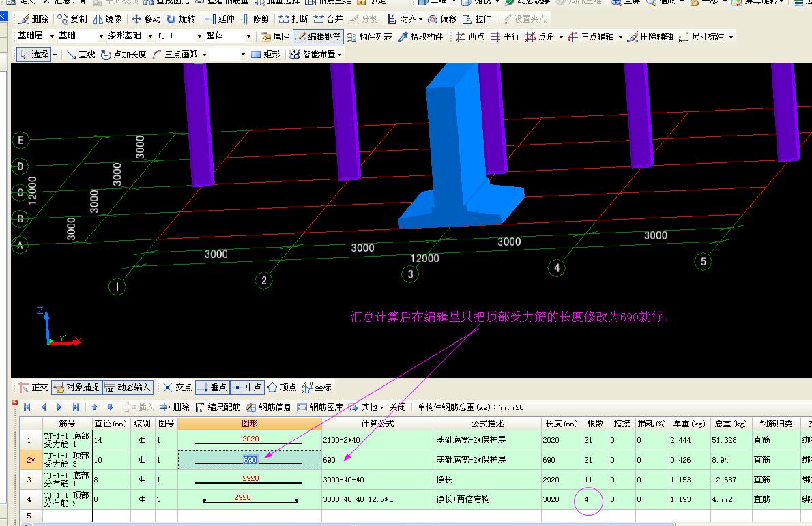Click 点角 axis tool
The image size is (812, 526).
(x=540, y=37)
